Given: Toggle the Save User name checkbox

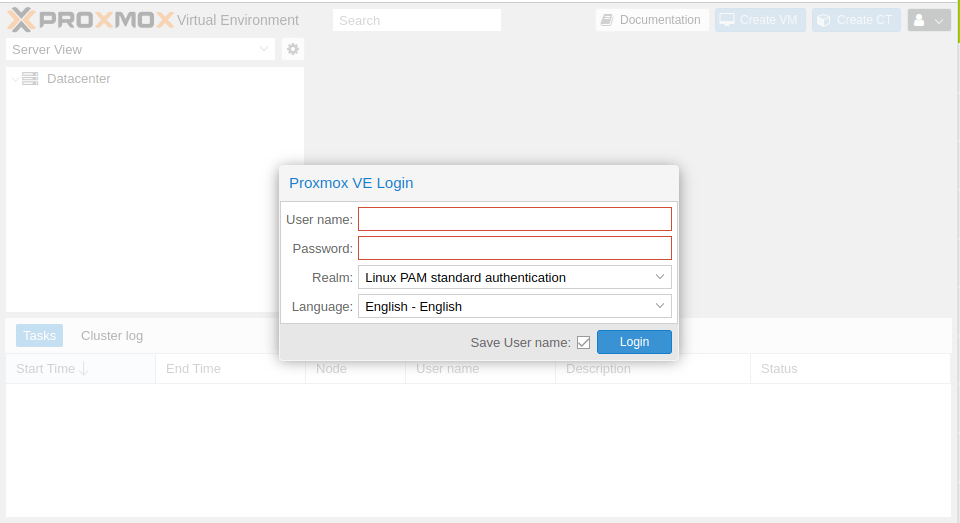Looking at the screenshot, I should click(x=583, y=342).
